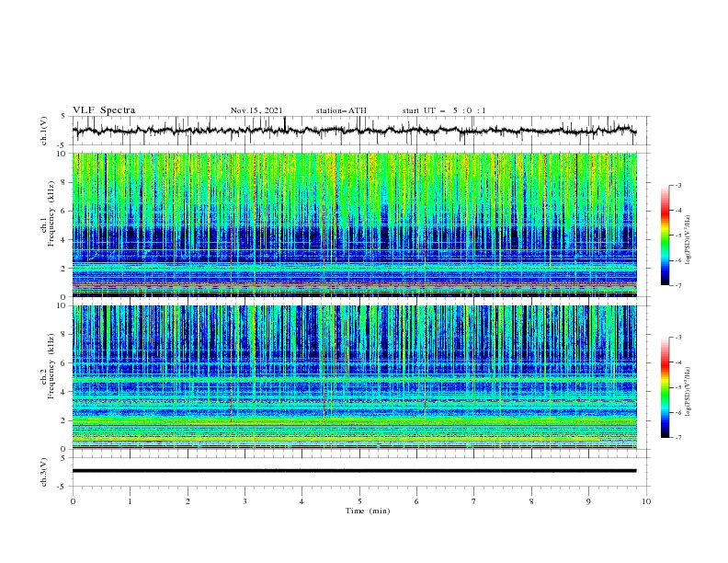728x563 pixels.
Task: Click the ch.1 frequency tick label "8"
Action: [65, 182]
